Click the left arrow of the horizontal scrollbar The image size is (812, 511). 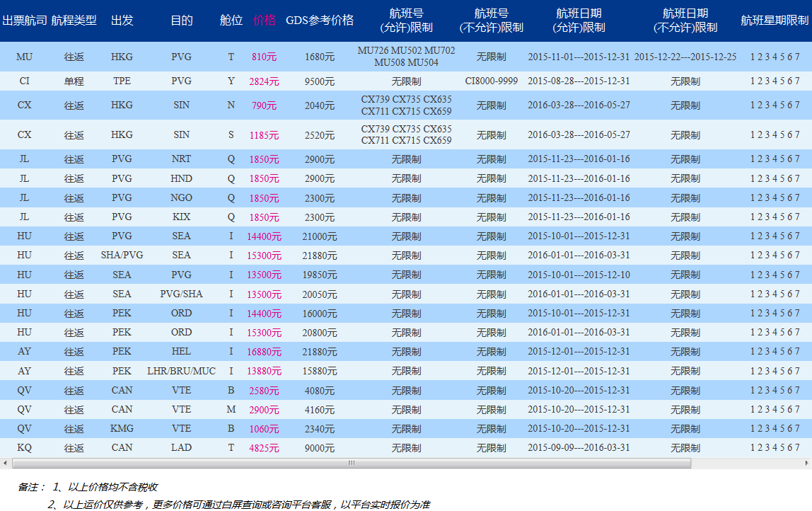click(x=5, y=463)
